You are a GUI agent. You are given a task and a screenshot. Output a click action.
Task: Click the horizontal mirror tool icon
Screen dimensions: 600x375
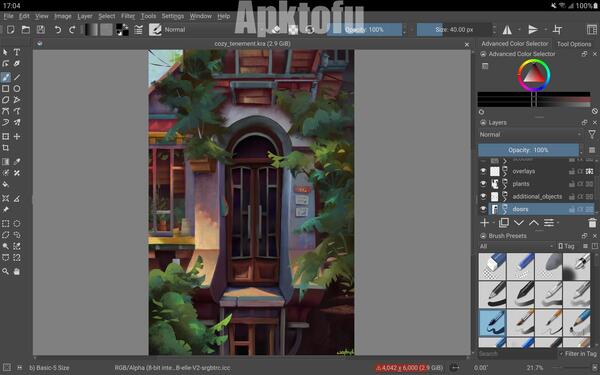[x=507, y=29]
